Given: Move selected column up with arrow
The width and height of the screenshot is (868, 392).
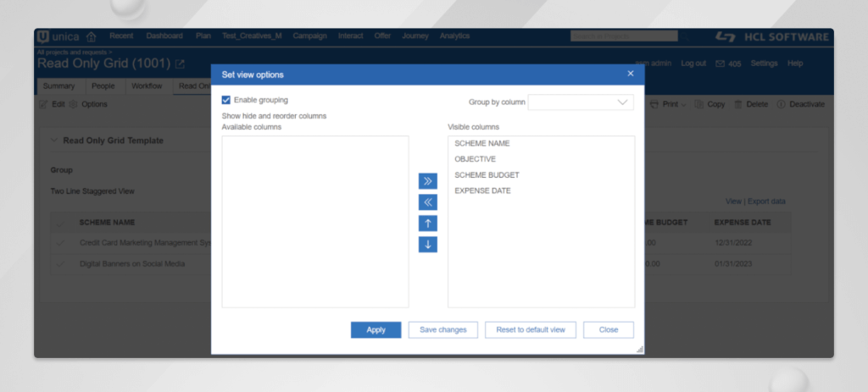Looking at the screenshot, I should click(x=428, y=224).
